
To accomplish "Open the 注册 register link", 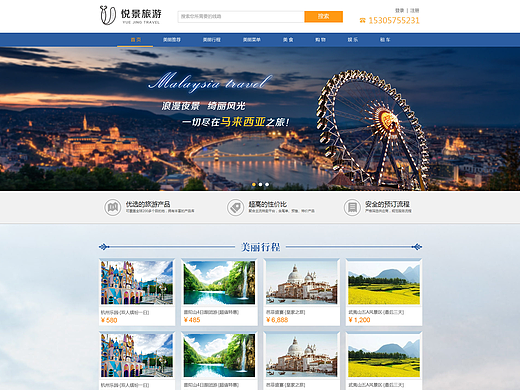I will coord(414,10).
